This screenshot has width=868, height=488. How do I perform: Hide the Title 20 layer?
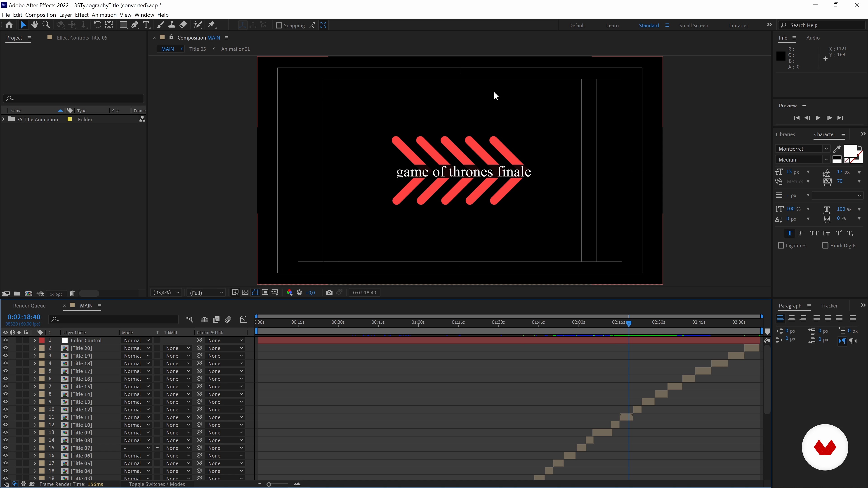[x=5, y=348]
